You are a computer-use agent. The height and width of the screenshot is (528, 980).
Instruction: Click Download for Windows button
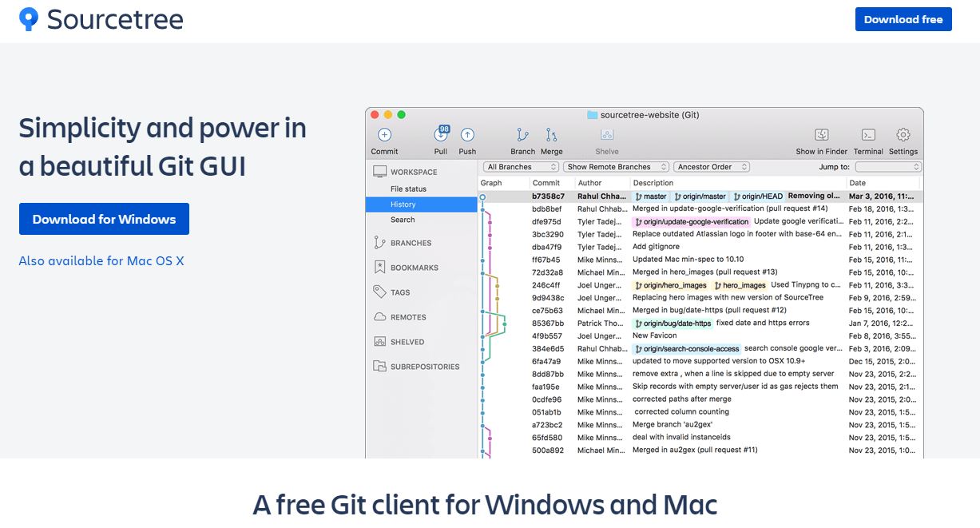pos(104,219)
